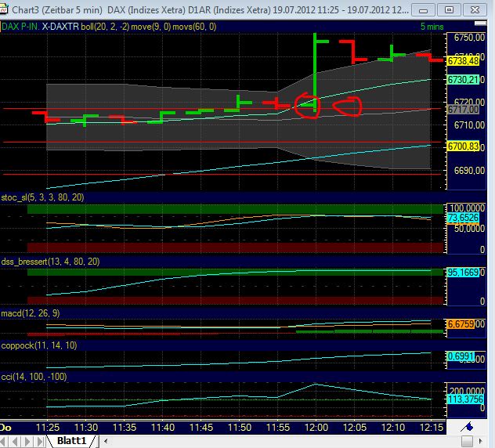Click the coppock(11, 14, 10) label
This screenshot has height=448, width=495.
[x=39, y=345]
